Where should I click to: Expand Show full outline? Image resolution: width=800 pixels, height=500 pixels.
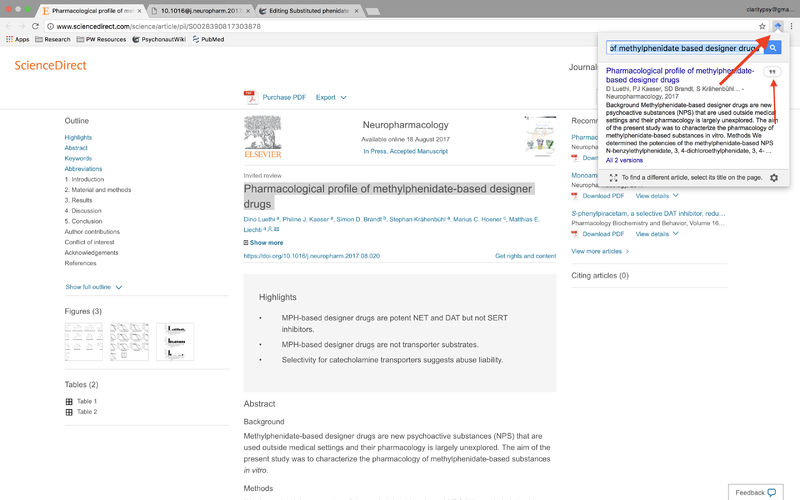coord(94,287)
